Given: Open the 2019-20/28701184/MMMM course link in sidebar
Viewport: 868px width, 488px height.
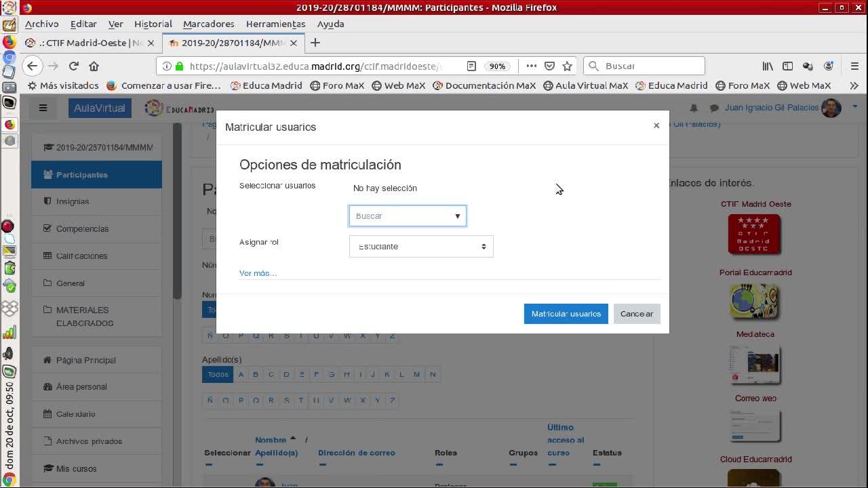Looking at the screenshot, I should pyautogui.click(x=96, y=147).
